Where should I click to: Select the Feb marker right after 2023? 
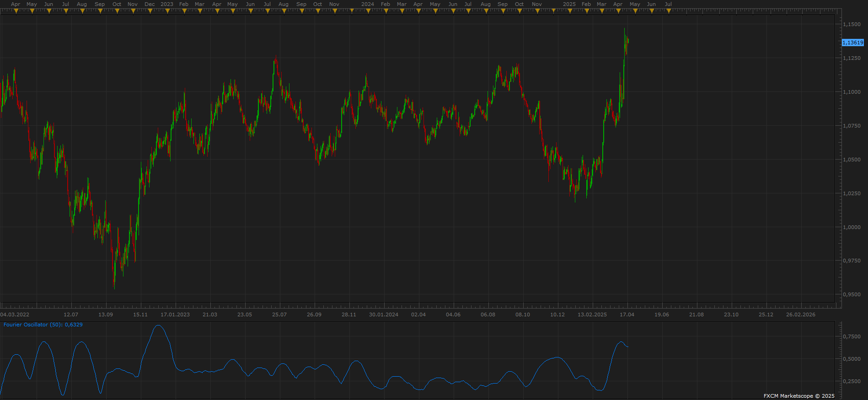click(x=184, y=11)
